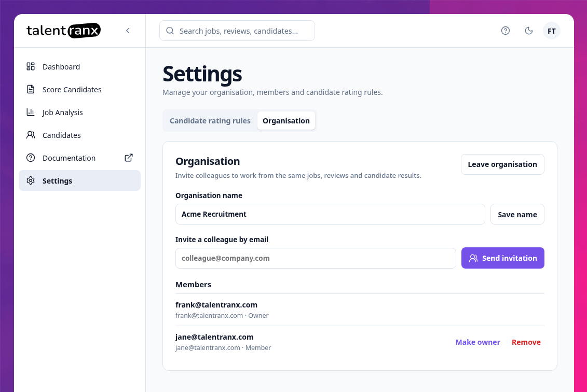The height and width of the screenshot is (392, 587).
Task: Select Settings in the sidebar
Action: (x=80, y=180)
